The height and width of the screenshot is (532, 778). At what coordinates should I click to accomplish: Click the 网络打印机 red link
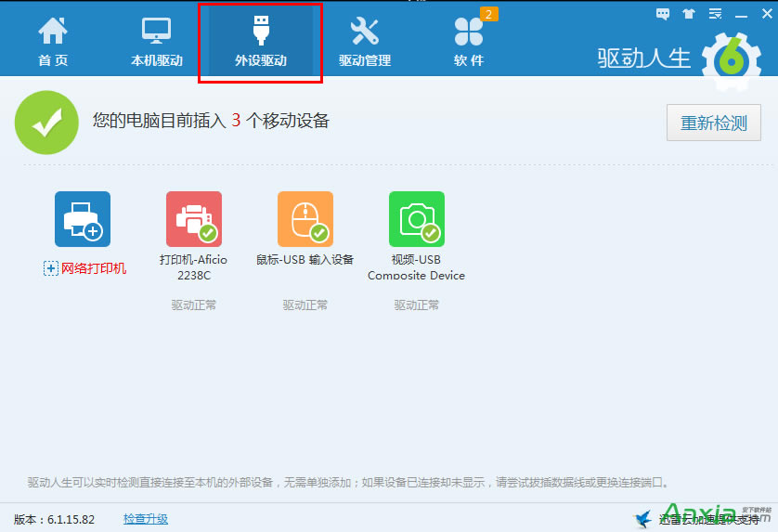[x=94, y=268]
